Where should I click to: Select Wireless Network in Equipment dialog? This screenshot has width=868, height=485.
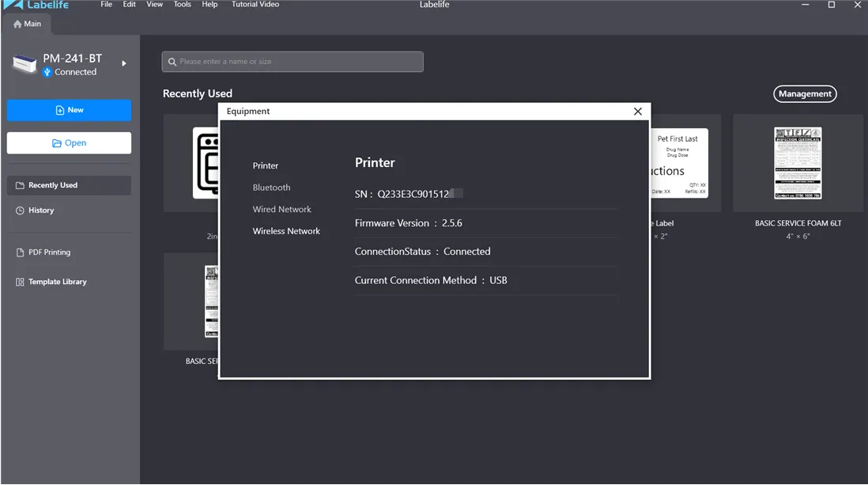coord(286,231)
